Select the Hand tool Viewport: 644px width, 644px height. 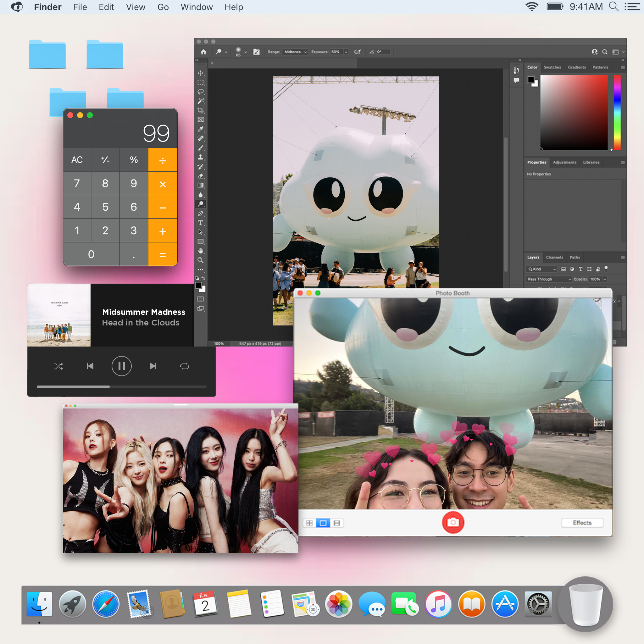200,251
